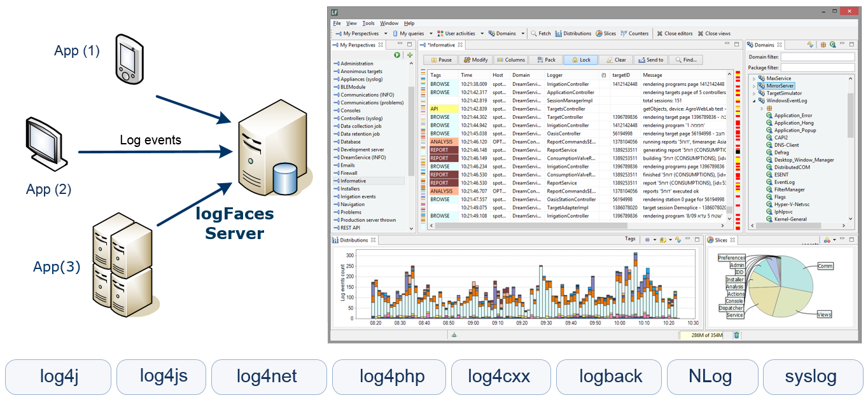Expand the MaxService domain node
The width and height of the screenshot is (868, 400).
click(754, 79)
